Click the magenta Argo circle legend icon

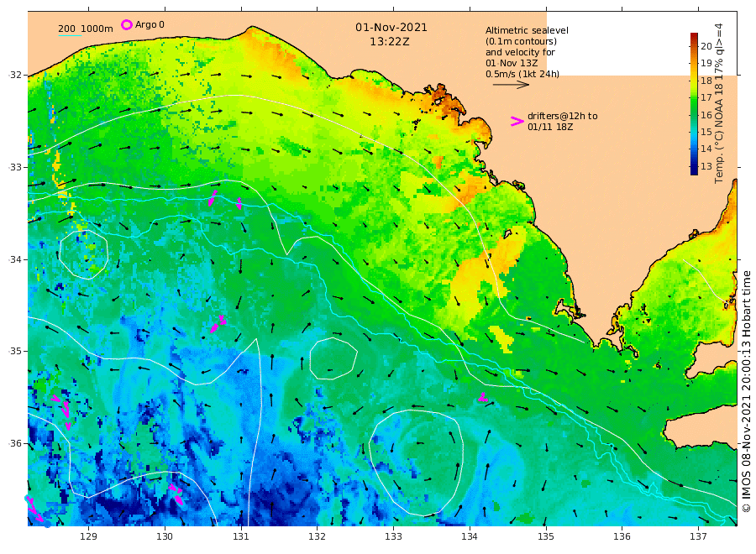pos(126,24)
